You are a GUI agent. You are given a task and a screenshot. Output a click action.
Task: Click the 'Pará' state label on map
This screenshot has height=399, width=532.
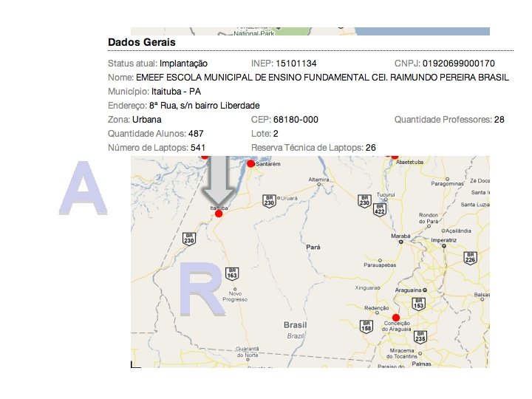313,247
